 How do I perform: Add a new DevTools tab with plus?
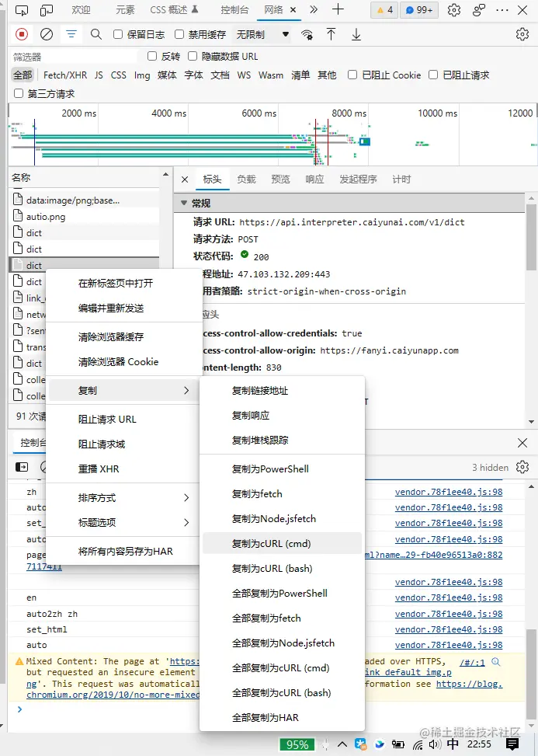tap(338, 9)
